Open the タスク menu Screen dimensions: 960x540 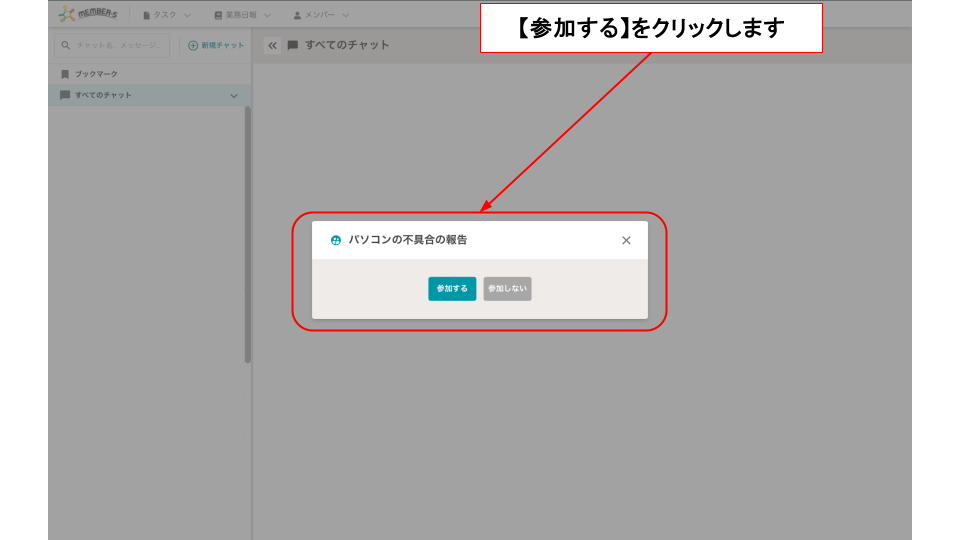click(x=164, y=16)
